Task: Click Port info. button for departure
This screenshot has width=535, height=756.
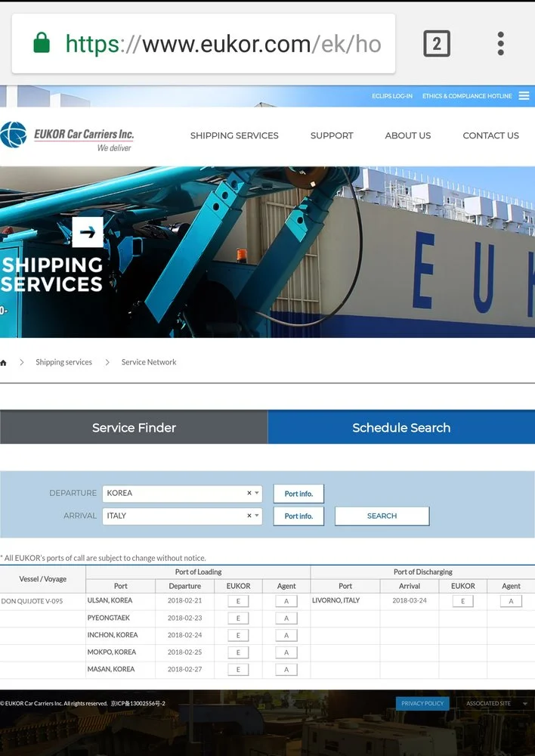Action: tap(298, 494)
